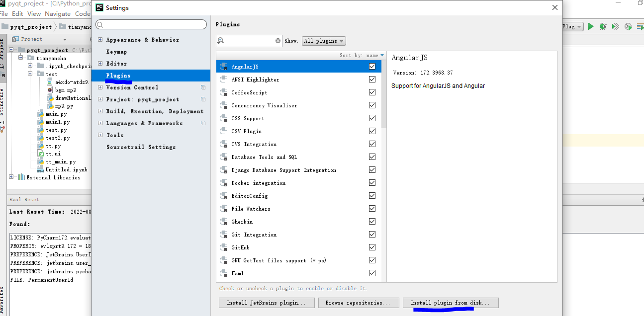644x316 pixels.
Task: Open the View menu
Action: [x=34, y=14]
